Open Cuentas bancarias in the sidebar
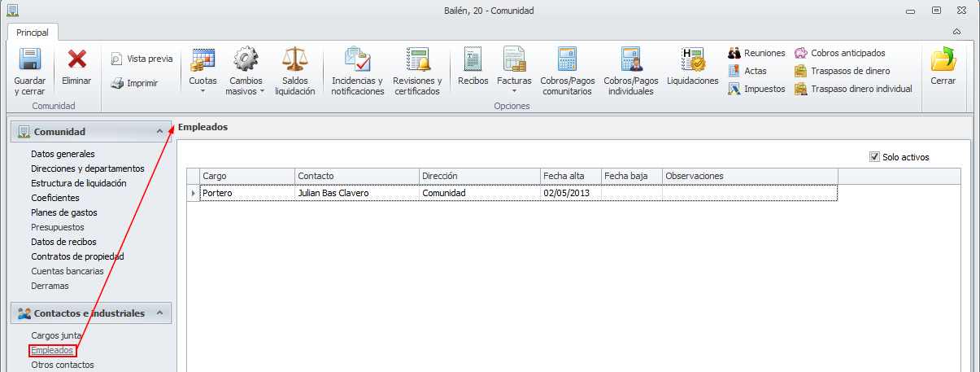This screenshot has width=980, height=372. click(68, 271)
